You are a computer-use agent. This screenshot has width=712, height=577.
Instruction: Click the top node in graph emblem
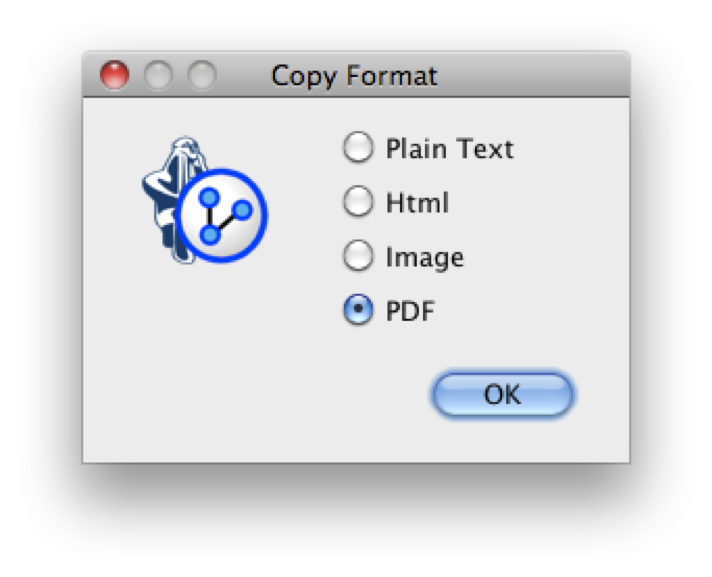208,197
